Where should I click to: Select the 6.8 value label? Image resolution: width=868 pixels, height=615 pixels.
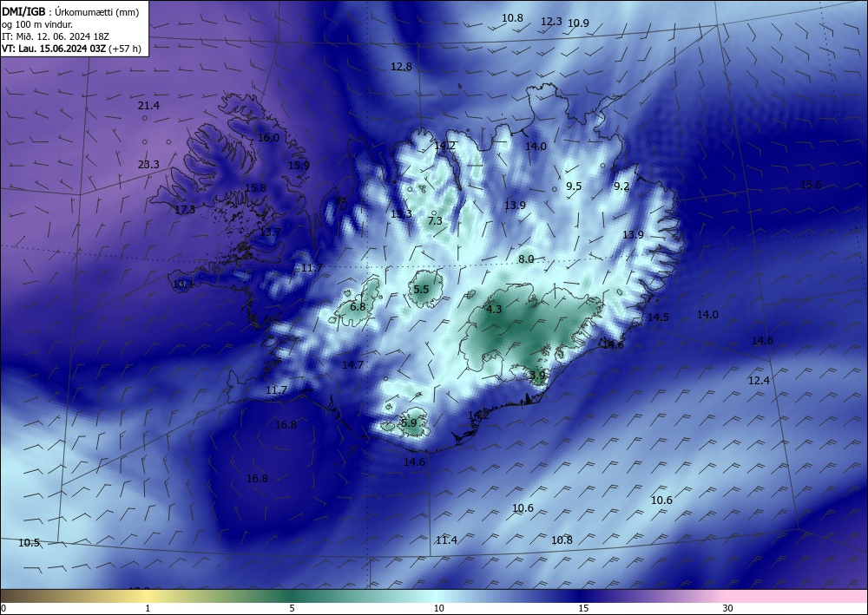pyautogui.click(x=358, y=306)
